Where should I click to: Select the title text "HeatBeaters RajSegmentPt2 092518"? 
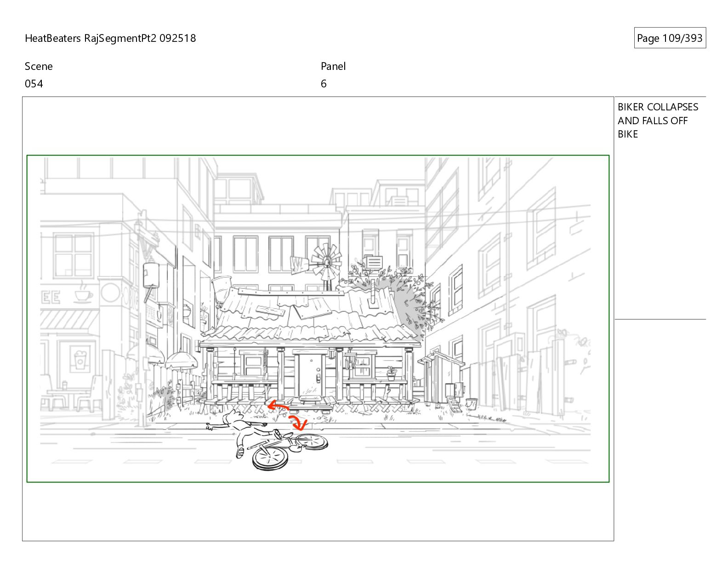pyautogui.click(x=110, y=38)
